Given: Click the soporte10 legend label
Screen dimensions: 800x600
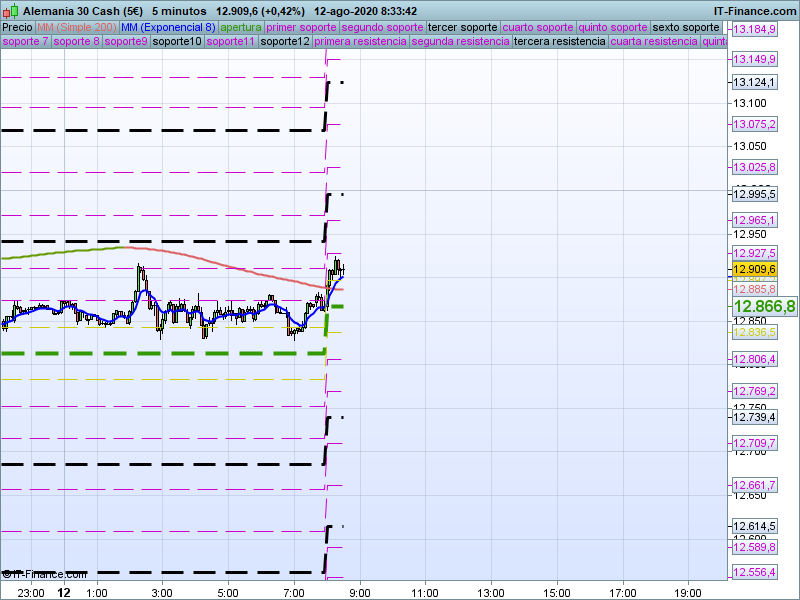Looking at the screenshot, I should pos(177,41).
